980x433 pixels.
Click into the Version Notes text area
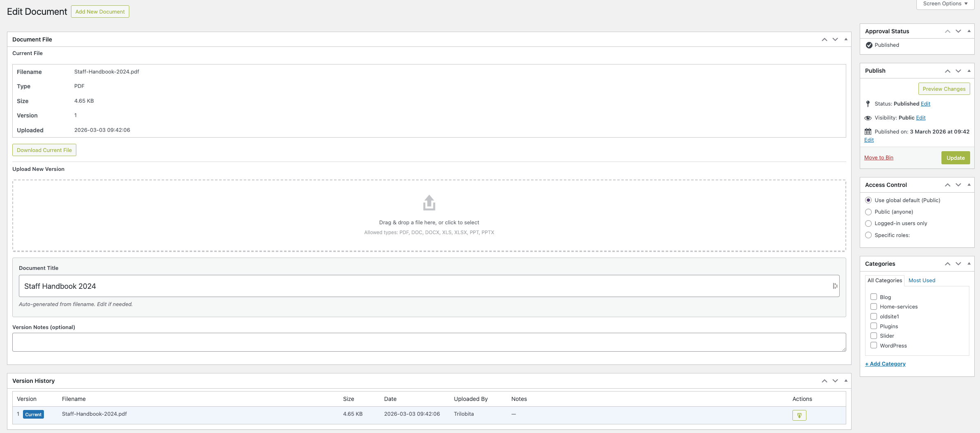[429, 342]
